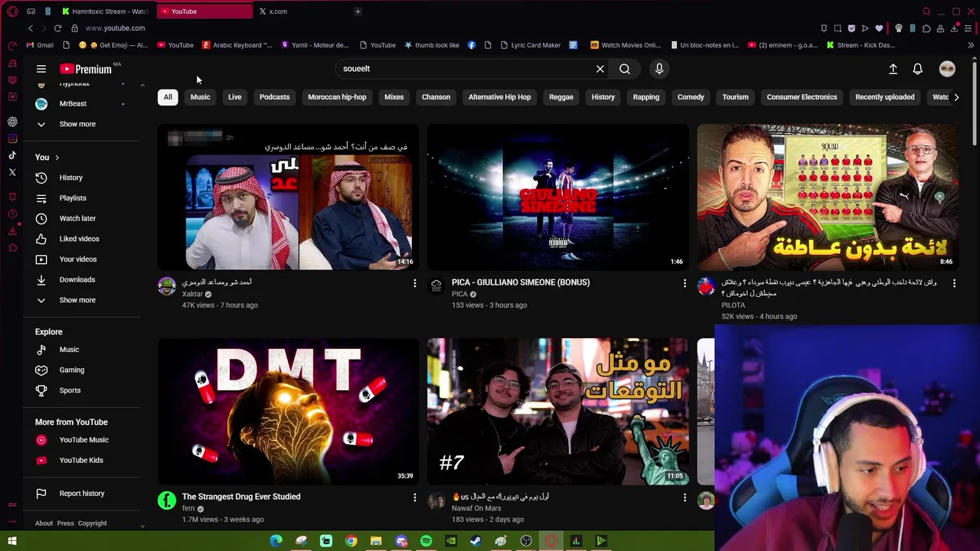The width and height of the screenshot is (980, 551).
Task: Click the About footer link
Action: click(x=44, y=523)
